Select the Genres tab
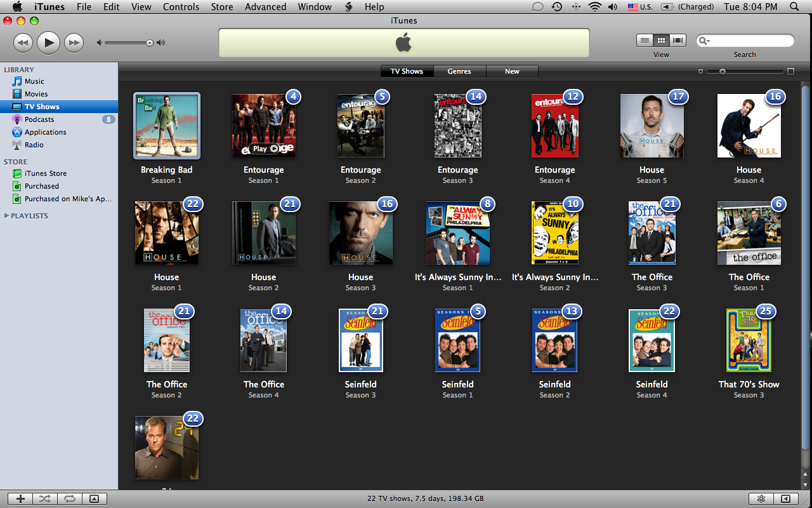Screen dimensions: 812x508 click(459, 71)
